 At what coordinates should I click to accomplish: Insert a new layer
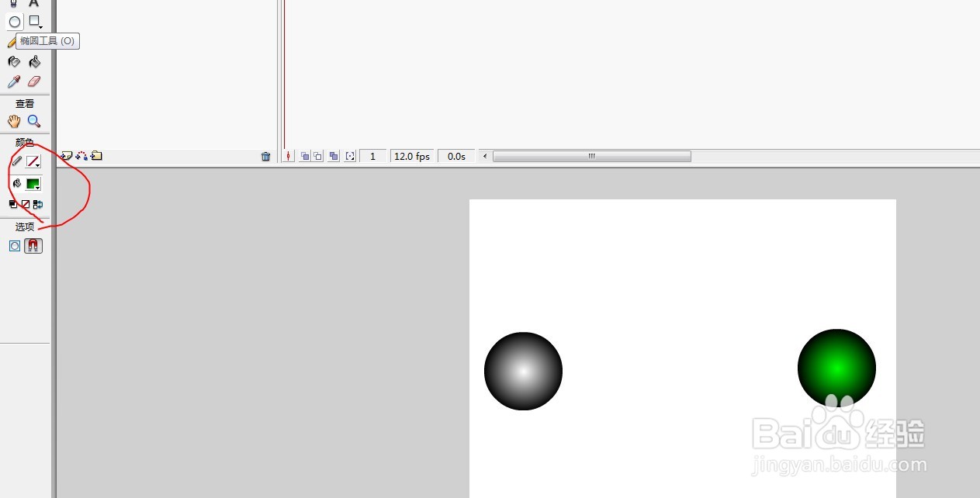(x=67, y=156)
